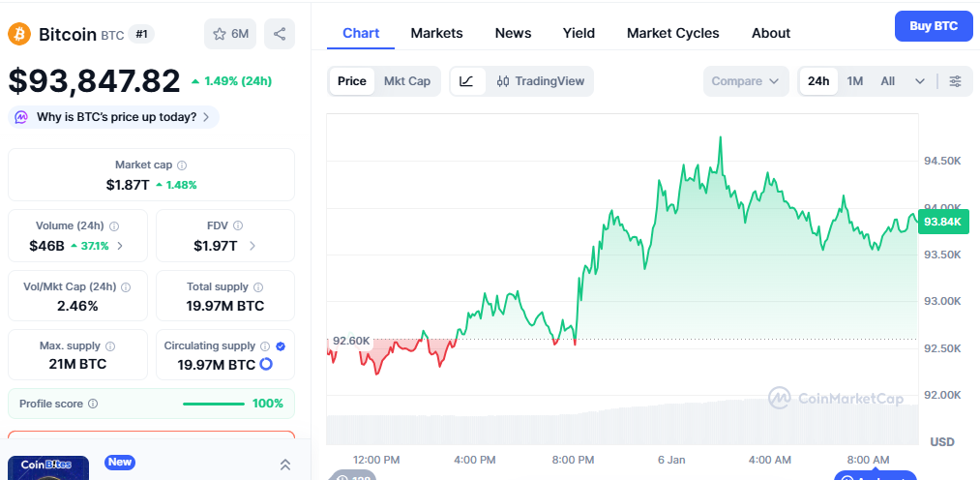980x480 pixels.
Task: Open the Chart tab
Action: point(361,33)
